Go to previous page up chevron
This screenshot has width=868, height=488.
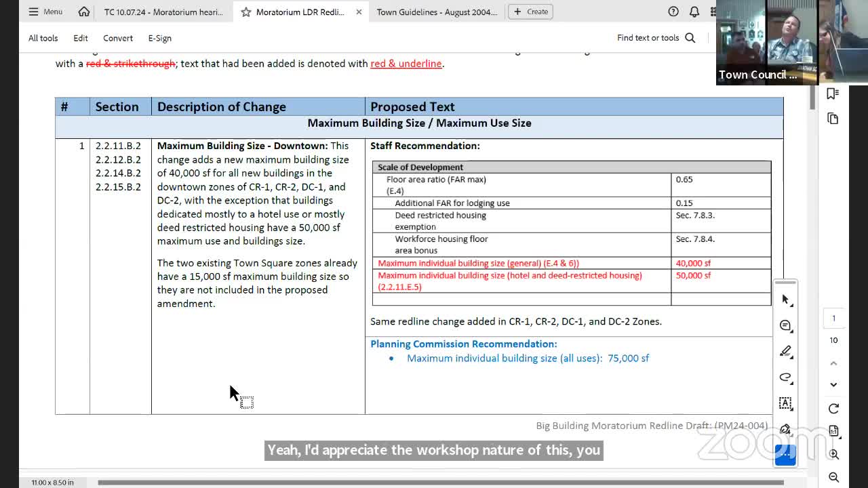click(x=833, y=363)
